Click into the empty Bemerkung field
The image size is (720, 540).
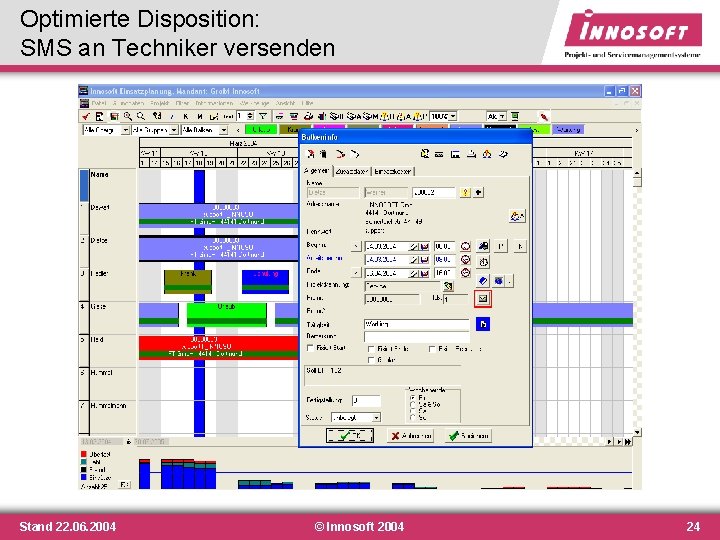coord(416,337)
